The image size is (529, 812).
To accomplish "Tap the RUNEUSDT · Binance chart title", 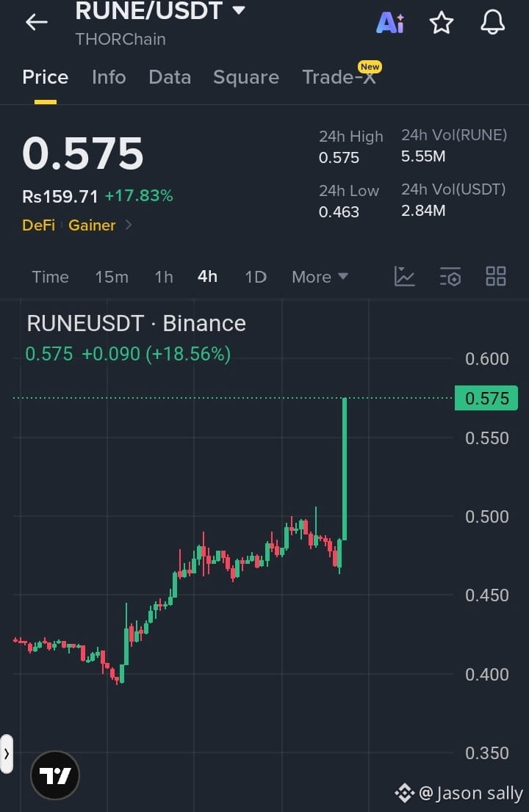I will tap(136, 324).
